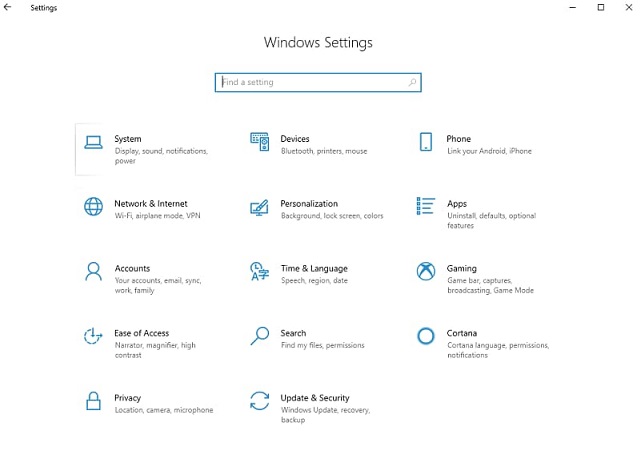Click 'Game bar, captures, broadcasting, Game Mode' text
Image resolution: width=640 pixels, height=455 pixels.
(x=490, y=286)
